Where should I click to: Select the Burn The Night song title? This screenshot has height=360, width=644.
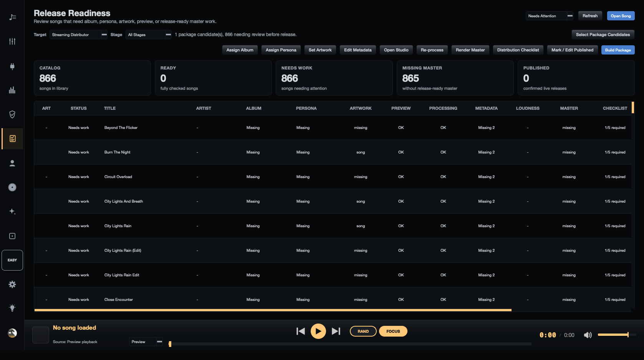117,152
